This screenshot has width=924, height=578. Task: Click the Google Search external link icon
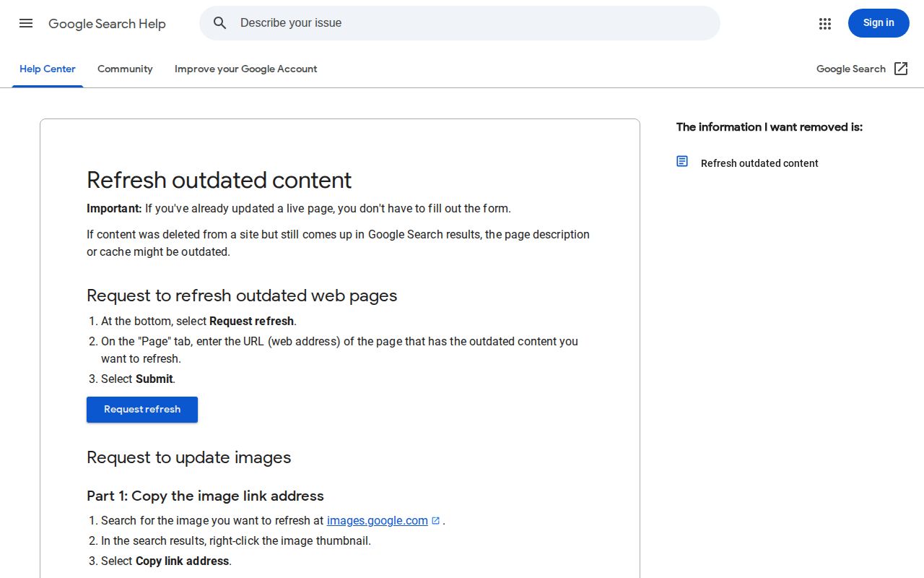click(x=901, y=69)
